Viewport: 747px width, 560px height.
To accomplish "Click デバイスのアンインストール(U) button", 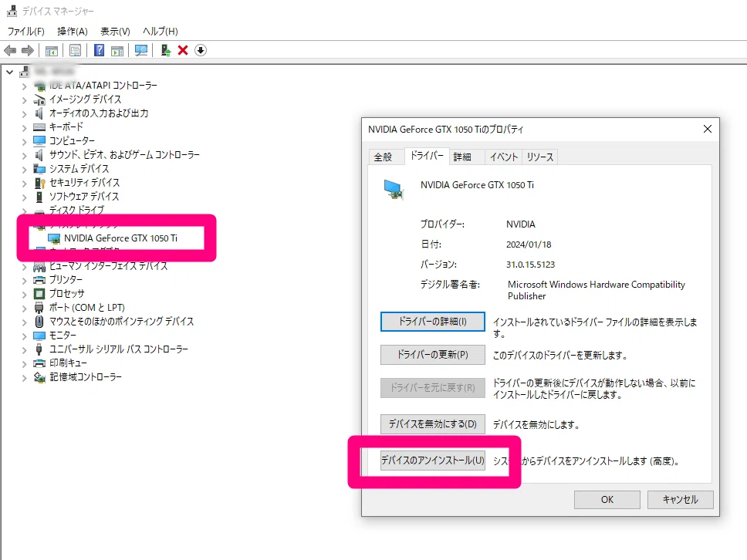I will pos(433,460).
